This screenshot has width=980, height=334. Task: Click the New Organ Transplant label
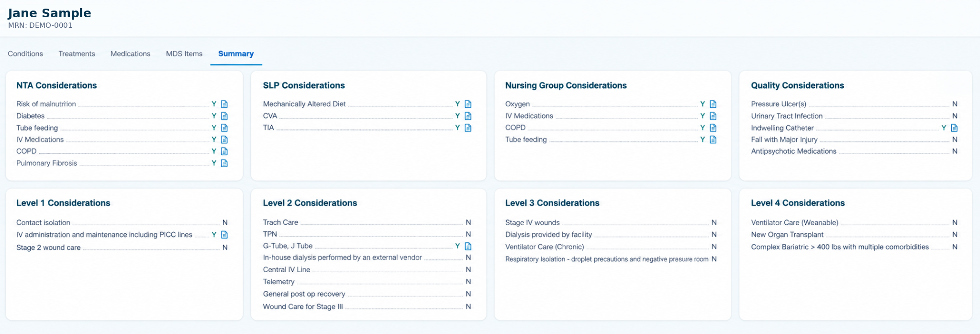[787, 235]
